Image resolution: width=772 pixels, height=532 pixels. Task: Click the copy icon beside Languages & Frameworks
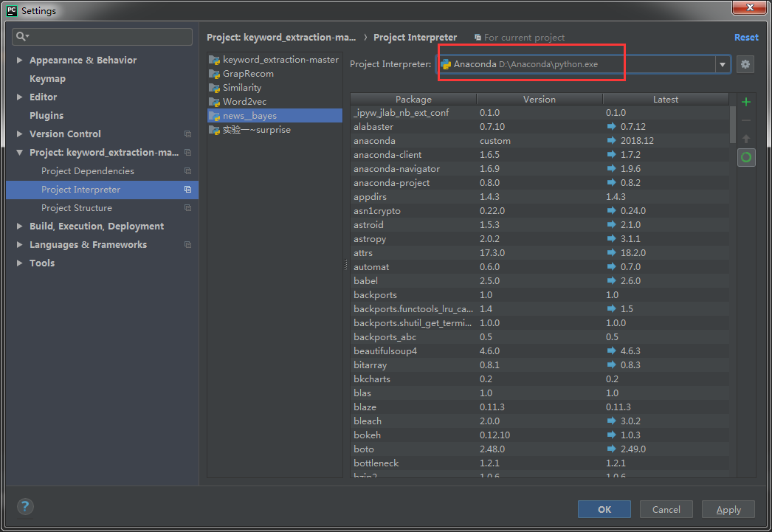click(x=187, y=244)
